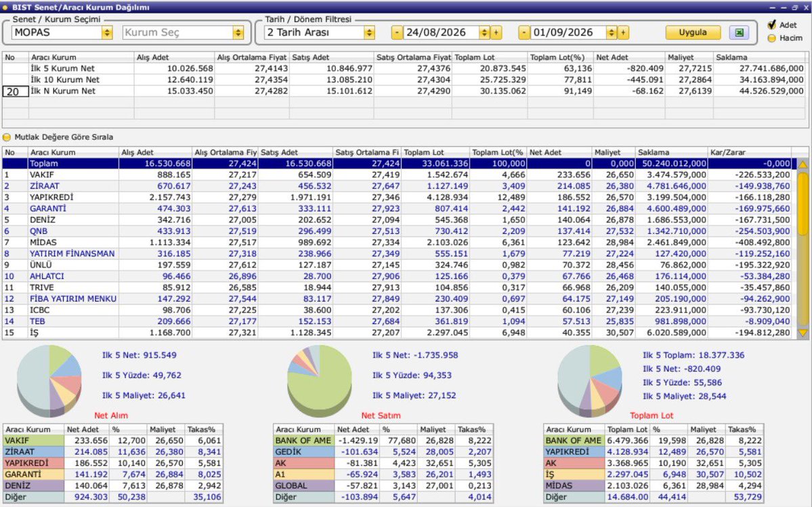Click the Toplam Lot pie chart
Screen dimensions: 812x507
click(590, 380)
